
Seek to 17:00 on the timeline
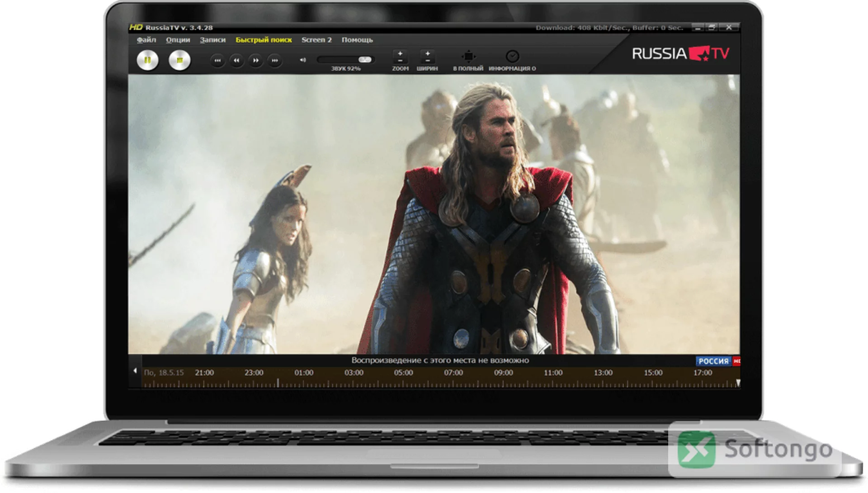(x=703, y=373)
